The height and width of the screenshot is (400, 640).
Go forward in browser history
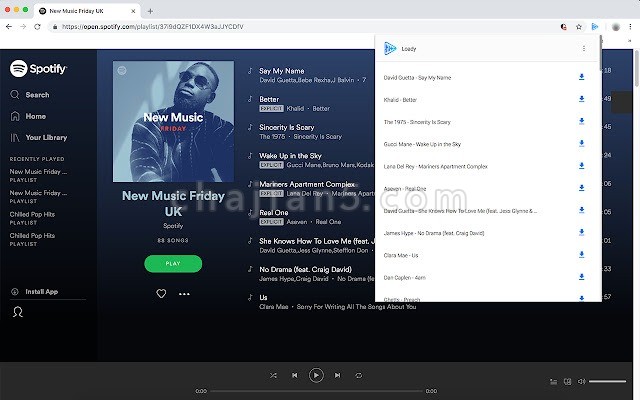(23, 27)
